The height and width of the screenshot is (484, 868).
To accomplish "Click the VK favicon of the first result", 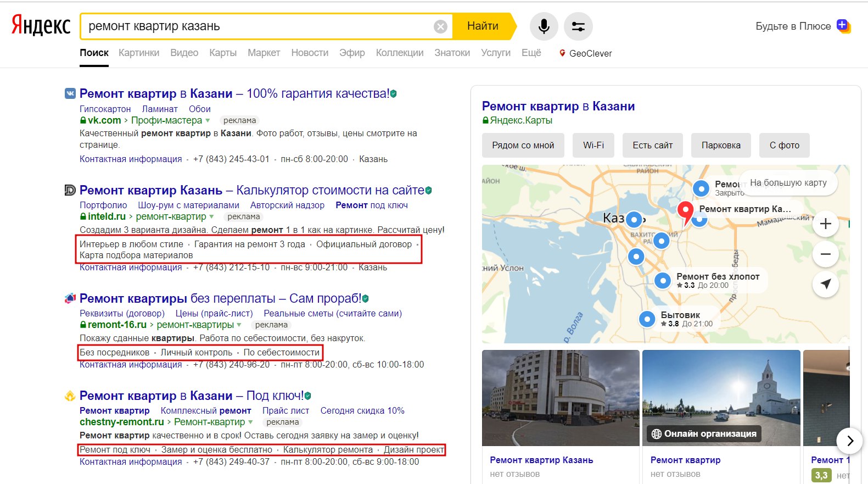I will click(70, 93).
